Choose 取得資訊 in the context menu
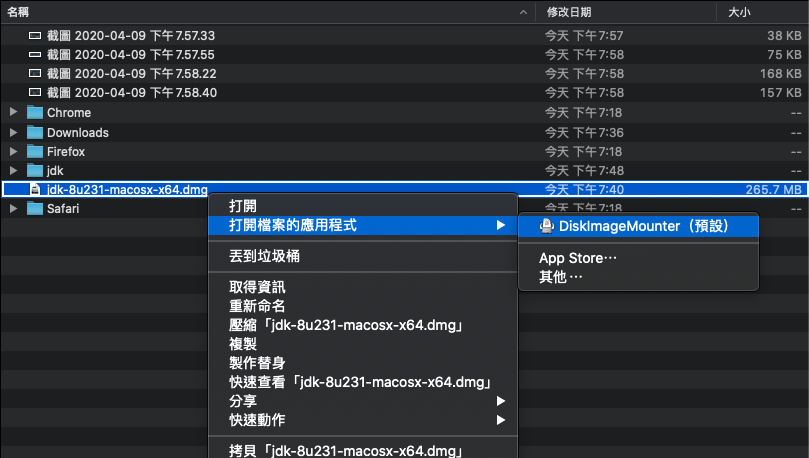The width and height of the screenshot is (809, 458). click(363, 287)
